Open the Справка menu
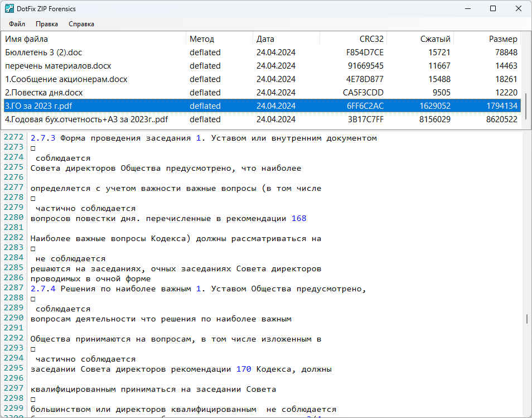The height and width of the screenshot is (418, 532). (81, 24)
